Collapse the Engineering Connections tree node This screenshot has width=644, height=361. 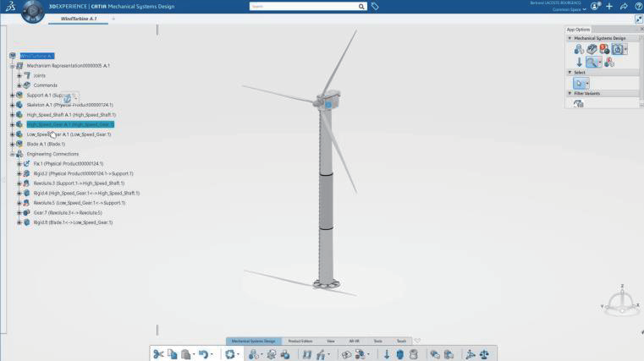click(12, 154)
